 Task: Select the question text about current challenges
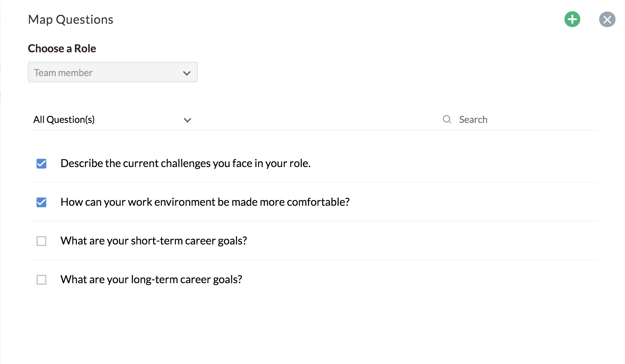pyautogui.click(x=185, y=163)
